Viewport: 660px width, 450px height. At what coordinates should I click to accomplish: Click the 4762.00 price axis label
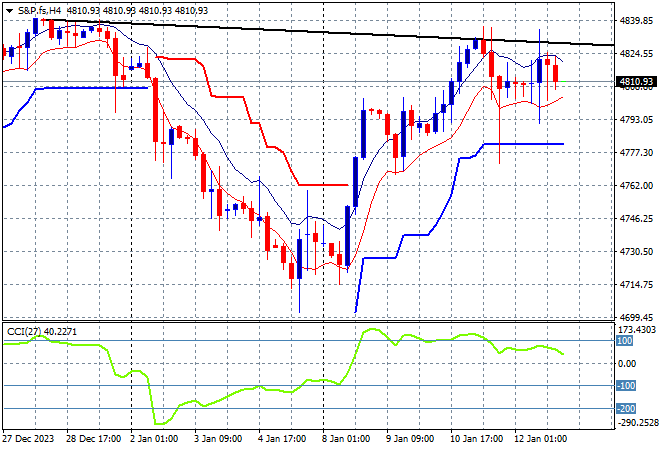click(x=635, y=186)
